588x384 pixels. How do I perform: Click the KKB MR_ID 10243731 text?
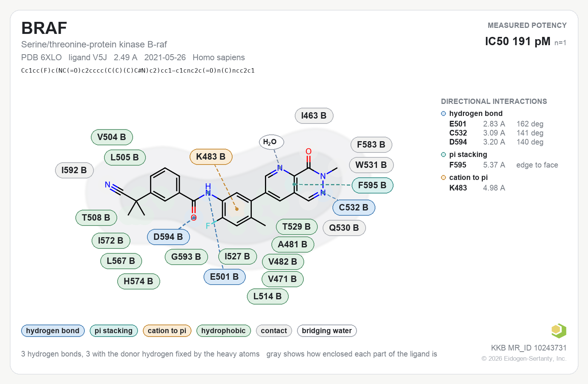coord(528,348)
